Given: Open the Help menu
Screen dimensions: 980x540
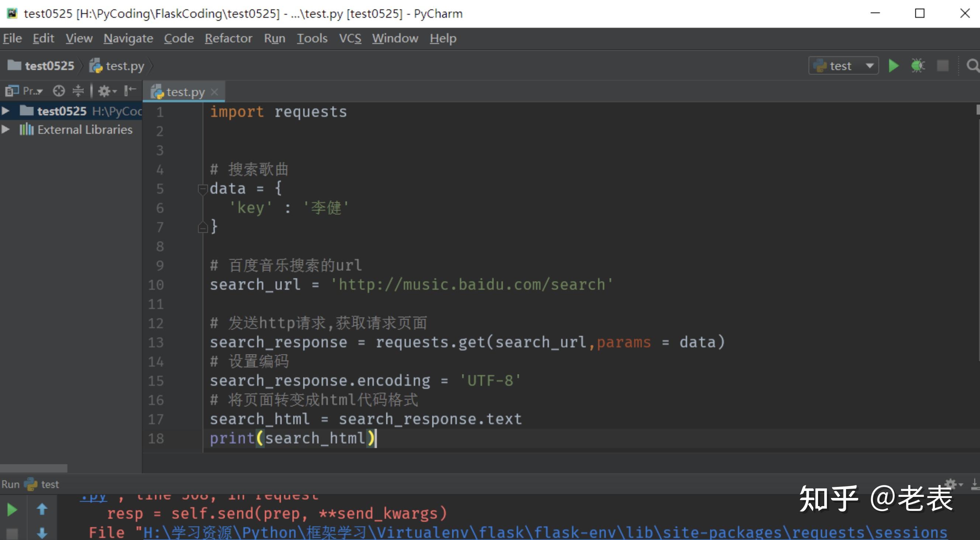Looking at the screenshot, I should click(443, 38).
